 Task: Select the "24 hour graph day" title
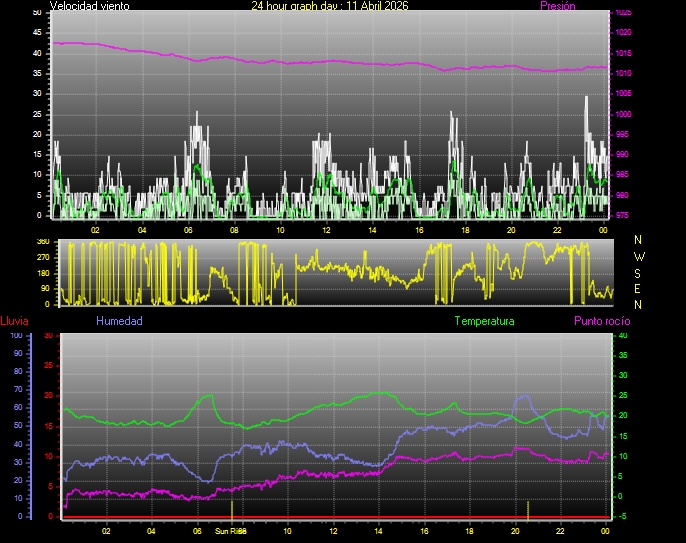click(x=329, y=6)
